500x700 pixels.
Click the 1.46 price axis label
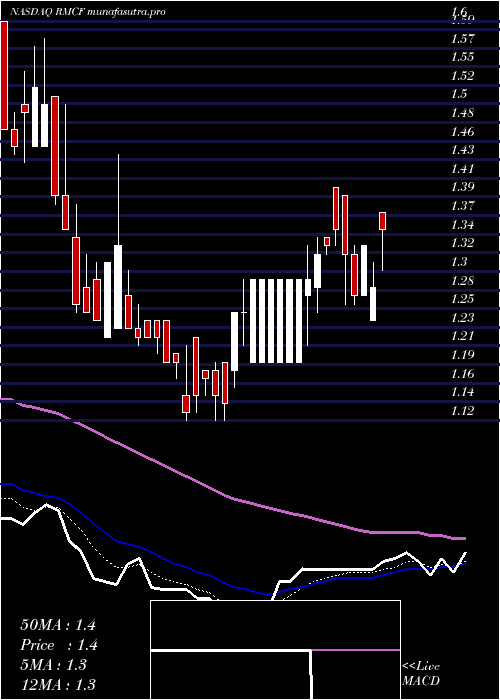pos(462,132)
